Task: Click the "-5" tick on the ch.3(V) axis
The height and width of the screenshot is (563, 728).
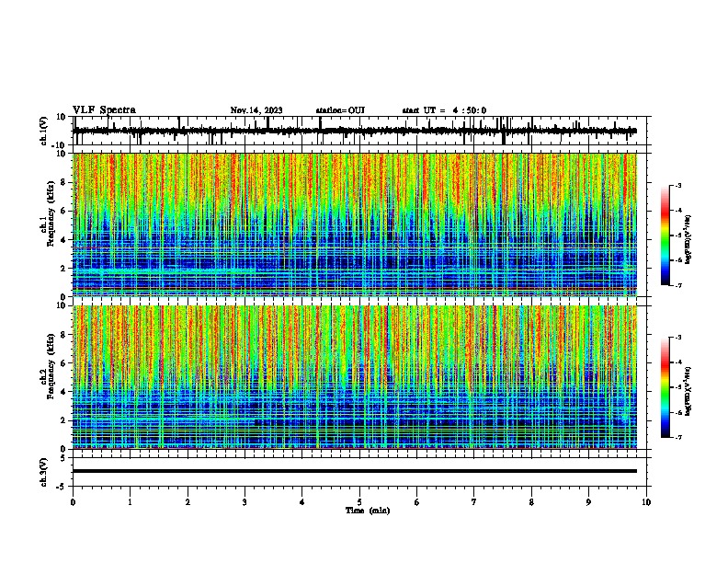Action: (62, 487)
